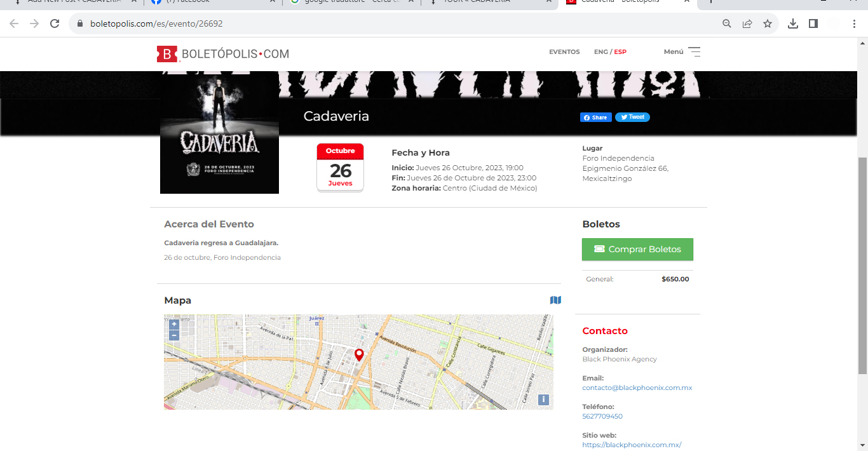Click the 'Zona horaria' time zone line
Viewport: 868px width, 451px height.
coord(465,188)
